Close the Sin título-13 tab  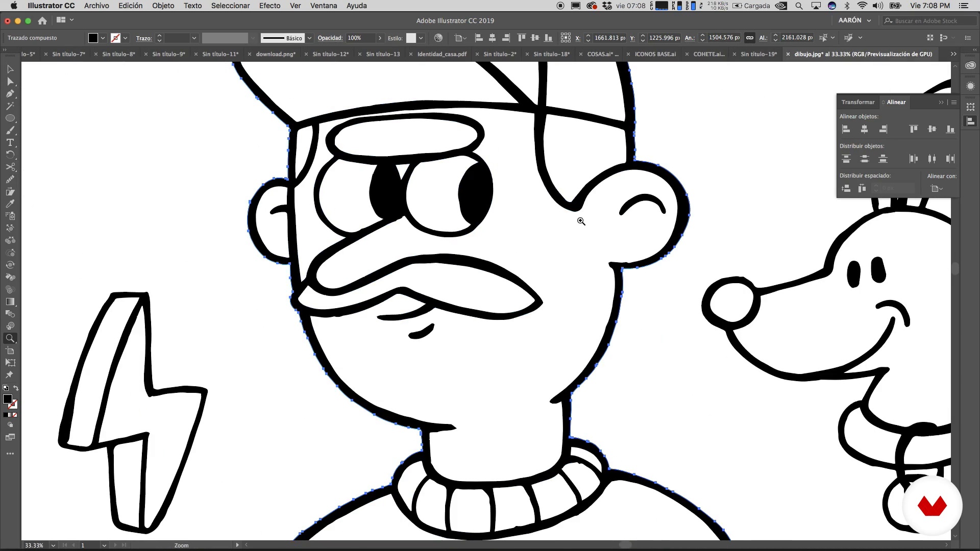360,54
